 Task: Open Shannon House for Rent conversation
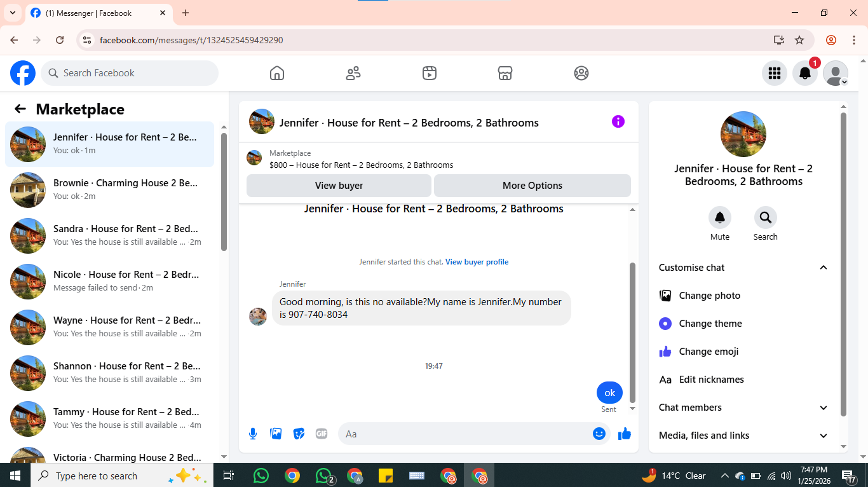pyautogui.click(x=110, y=373)
